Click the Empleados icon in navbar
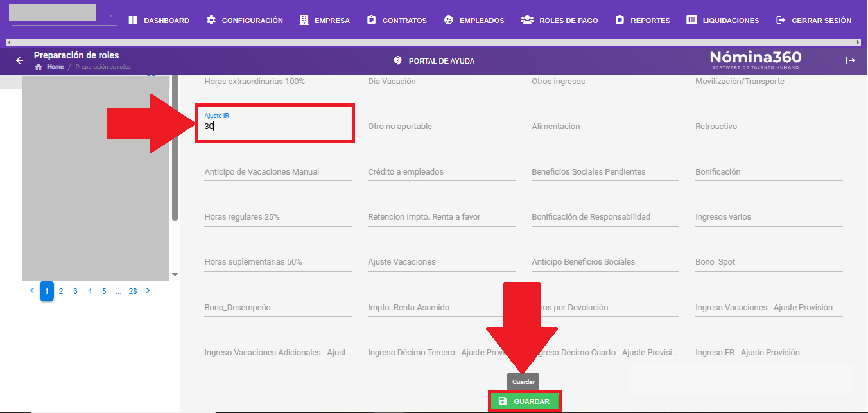The width and height of the screenshot is (868, 413). 449,21
